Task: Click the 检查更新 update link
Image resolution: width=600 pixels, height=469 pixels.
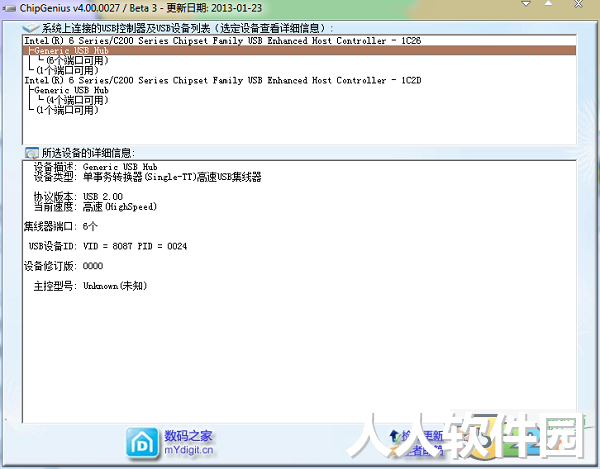Action: pyautogui.click(x=422, y=436)
